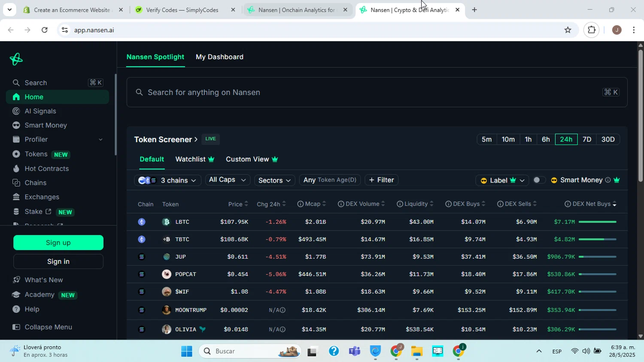Viewport: 644px width, 362px height.
Task: Open the Windows Start menu
Action: [x=187, y=351]
